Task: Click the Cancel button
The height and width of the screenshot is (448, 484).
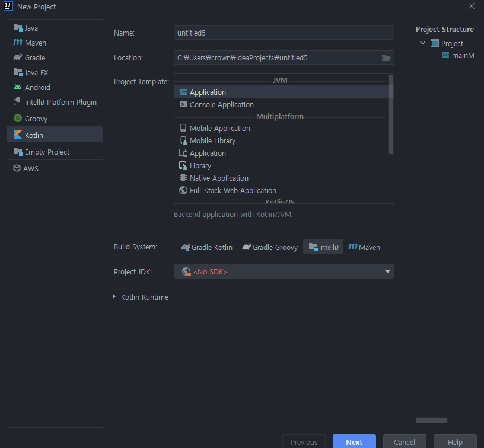Action: (405, 441)
